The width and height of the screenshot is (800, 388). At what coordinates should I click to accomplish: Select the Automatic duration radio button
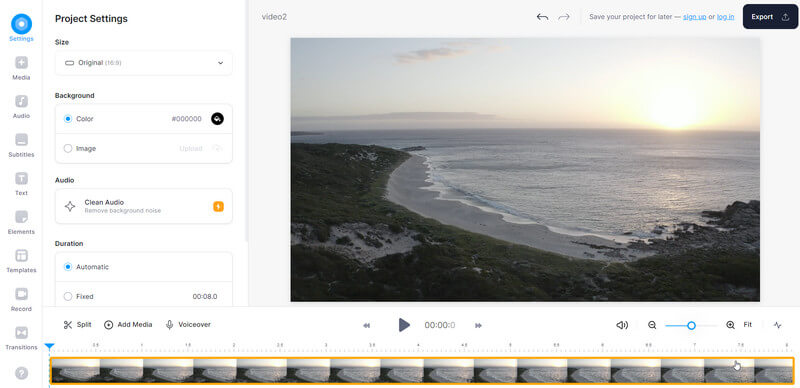[x=68, y=267]
